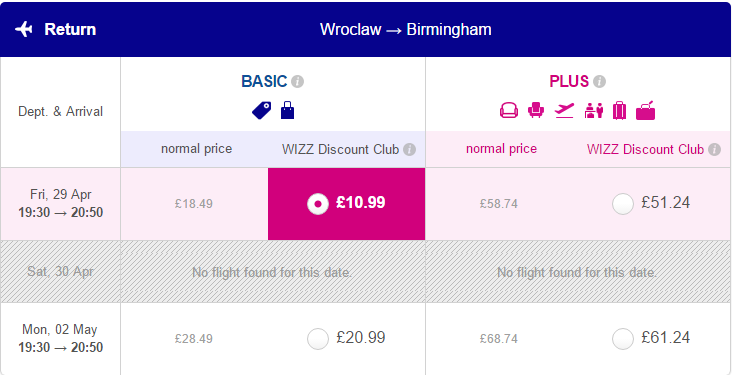This screenshot has height=375, width=732.
Task: Choose the £20.99 fare on 02 May
Action: [318, 339]
